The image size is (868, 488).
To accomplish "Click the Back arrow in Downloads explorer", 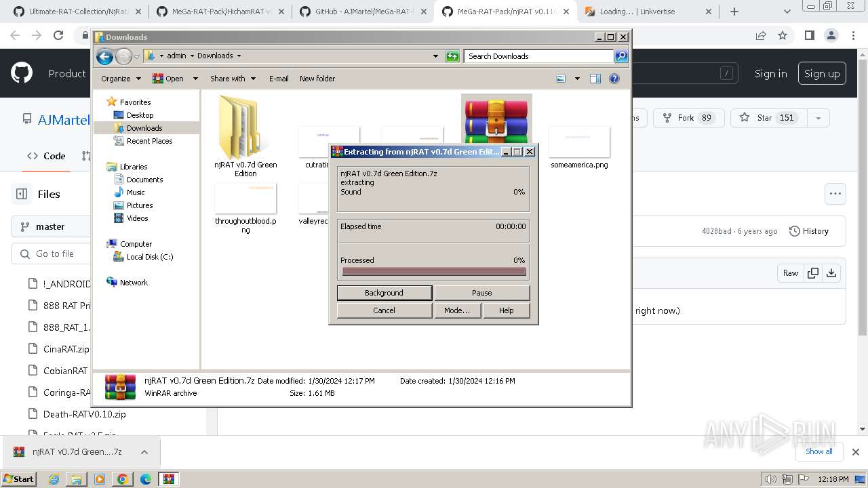I will pos(104,56).
